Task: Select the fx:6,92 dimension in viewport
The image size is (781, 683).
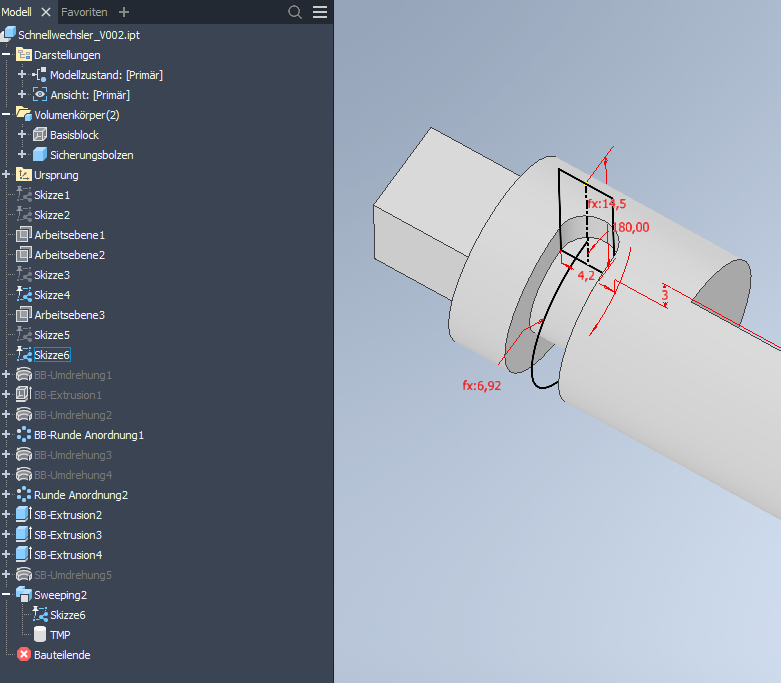Action: 481,384
